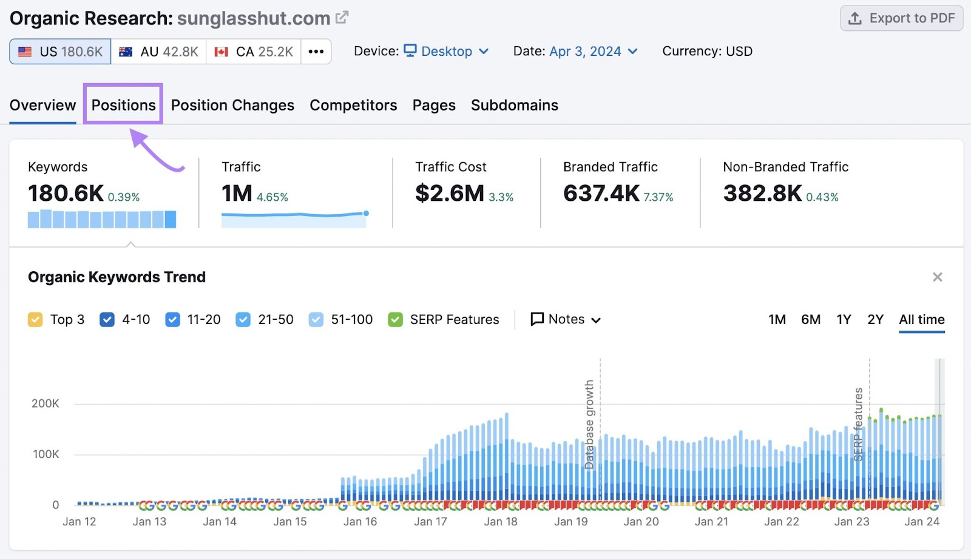
Task: Uncheck the 4-10 positions checkbox
Action: coord(106,319)
